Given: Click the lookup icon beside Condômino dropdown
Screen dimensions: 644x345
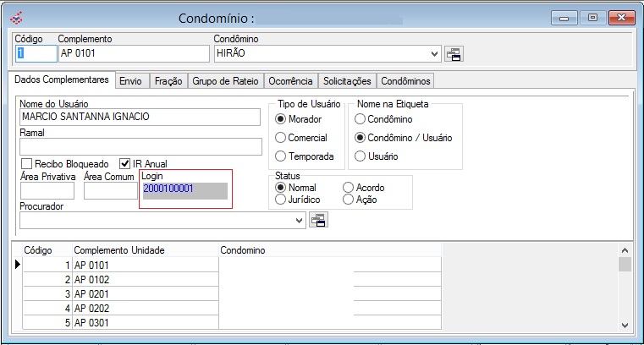Looking at the screenshot, I should [454, 54].
